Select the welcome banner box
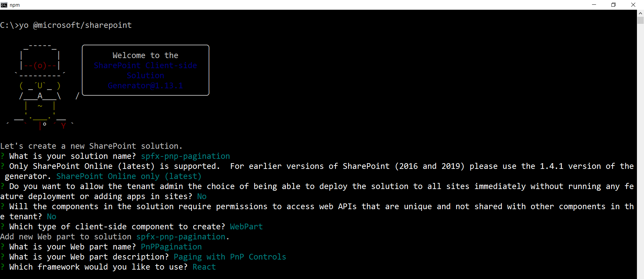Viewport: 644px width, 279px height. click(x=145, y=70)
